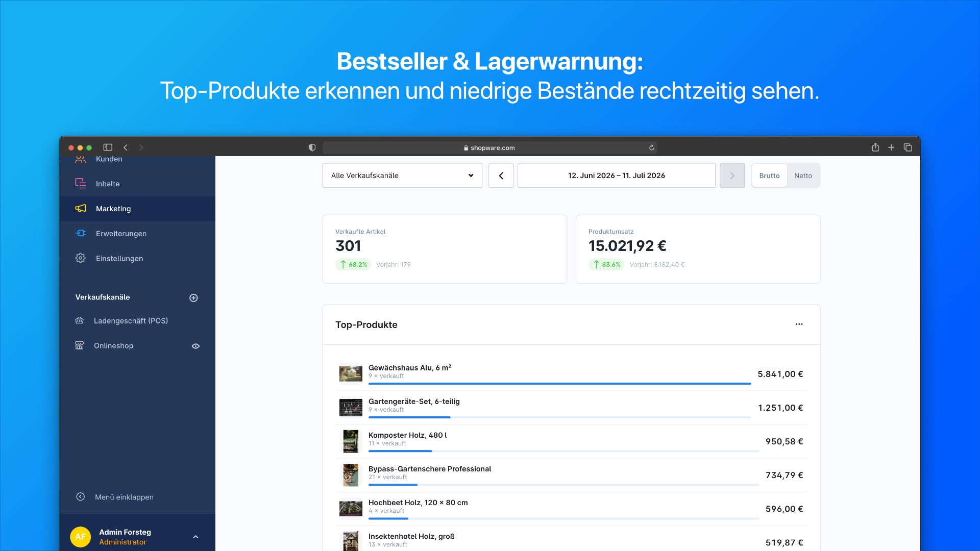Click the AF user avatar
Screen dimensions: 980x551
coord(80,537)
